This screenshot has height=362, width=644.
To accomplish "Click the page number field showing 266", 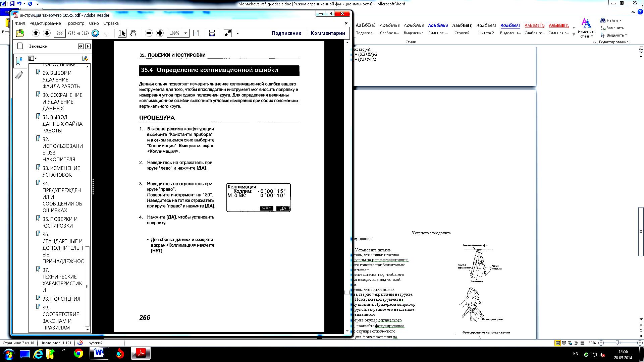I will pos(60,33).
